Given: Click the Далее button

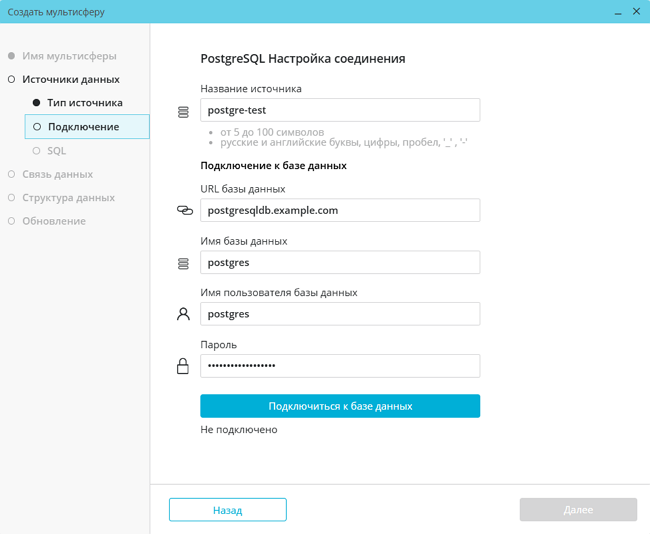Looking at the screenshot, I should pos(578,510).
